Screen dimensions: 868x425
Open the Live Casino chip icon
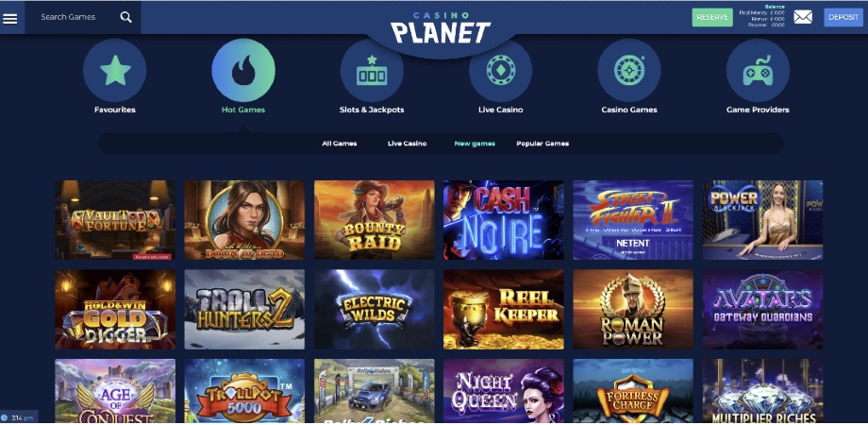(500, 71)
